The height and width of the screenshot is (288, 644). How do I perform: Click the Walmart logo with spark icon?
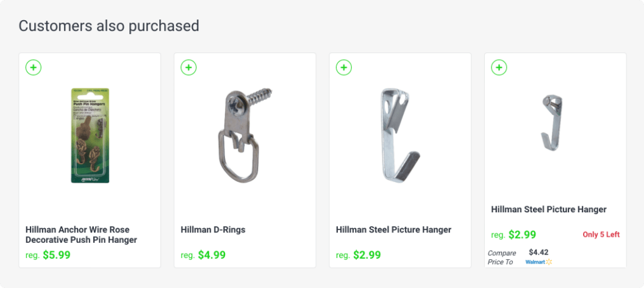pos(539,262)
